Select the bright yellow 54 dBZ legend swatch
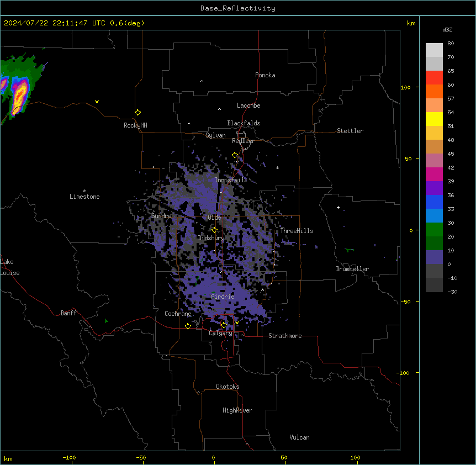The height and width of the screenshot is (465, 476). click(434, 119)
